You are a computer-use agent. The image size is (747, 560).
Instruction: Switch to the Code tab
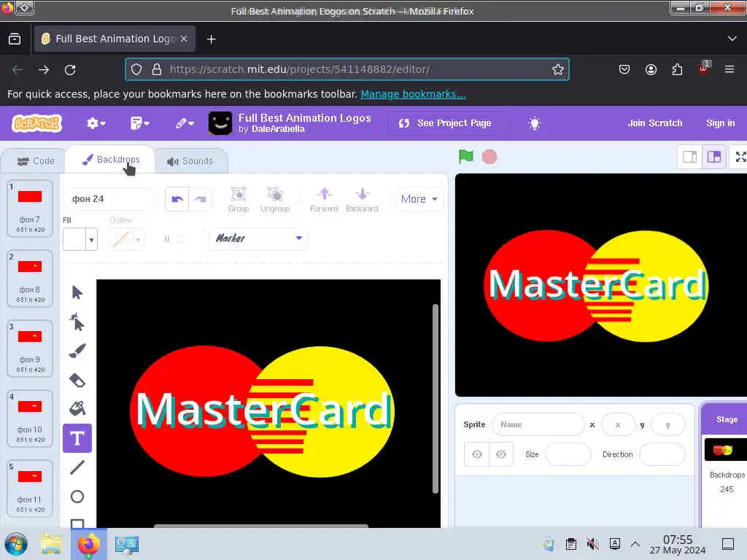coord(36,161)
